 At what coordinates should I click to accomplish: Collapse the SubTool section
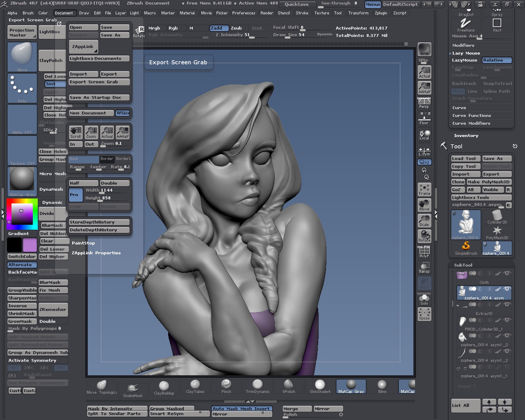pyautogui.click(x=463, y=265)
